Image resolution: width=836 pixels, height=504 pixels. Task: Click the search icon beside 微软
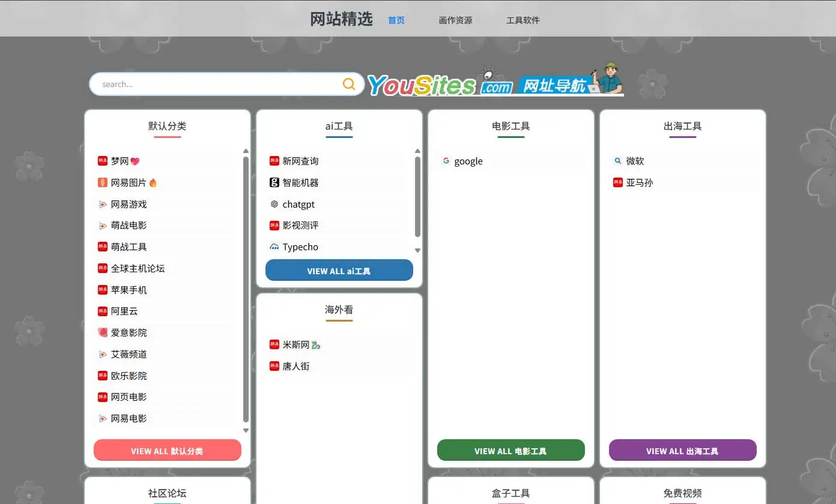pyautogui.click(x=617, y=161)
